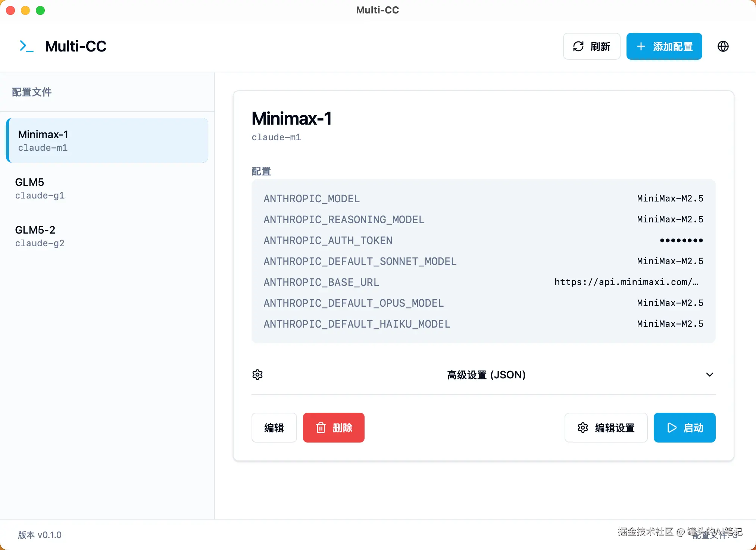Select the GLM5-2 profile

[x=107, y=236]
